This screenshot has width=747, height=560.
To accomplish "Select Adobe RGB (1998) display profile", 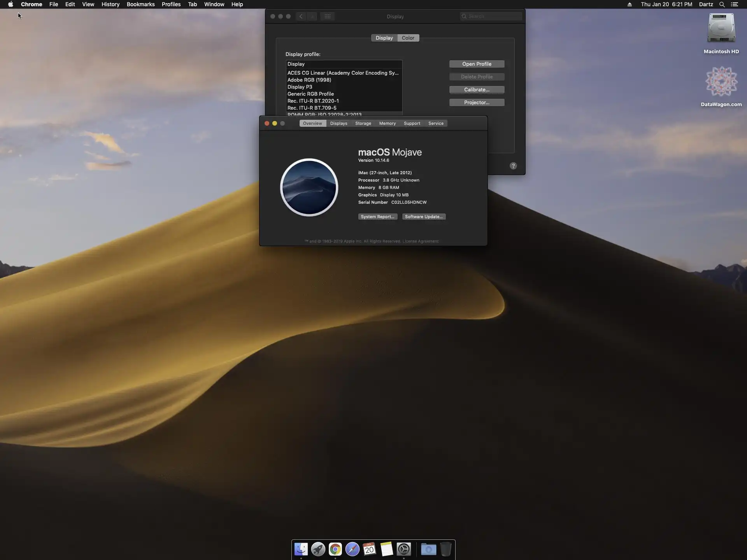I will (x=309, y=80).
